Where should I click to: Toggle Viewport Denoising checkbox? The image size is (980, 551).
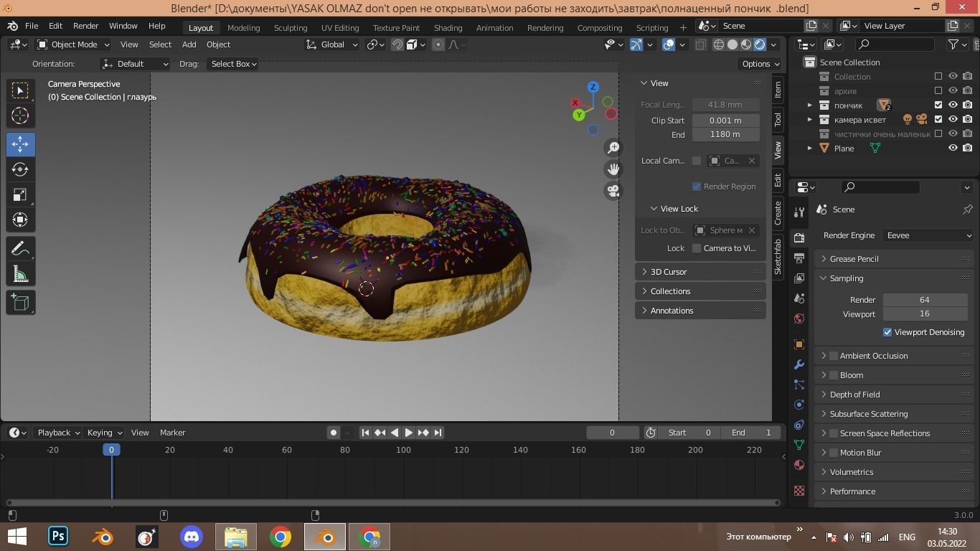(x=887, y=332)
